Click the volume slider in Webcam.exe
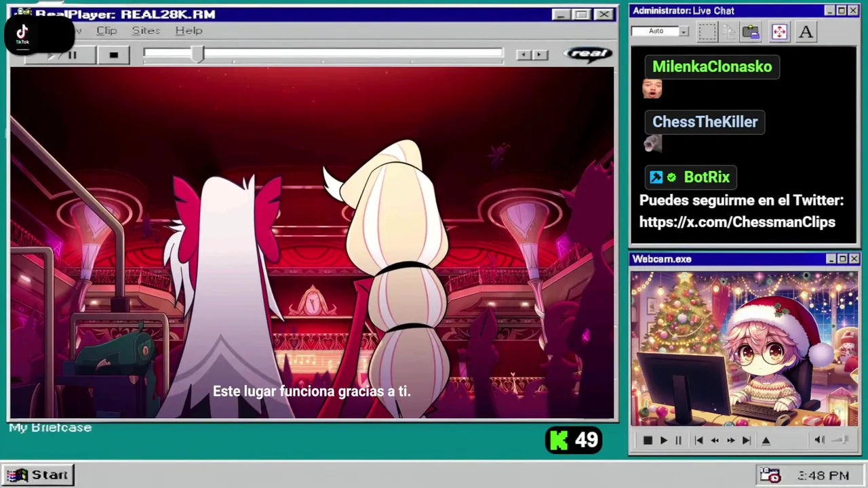Screen dimensions: 868x488 [841, 440]
